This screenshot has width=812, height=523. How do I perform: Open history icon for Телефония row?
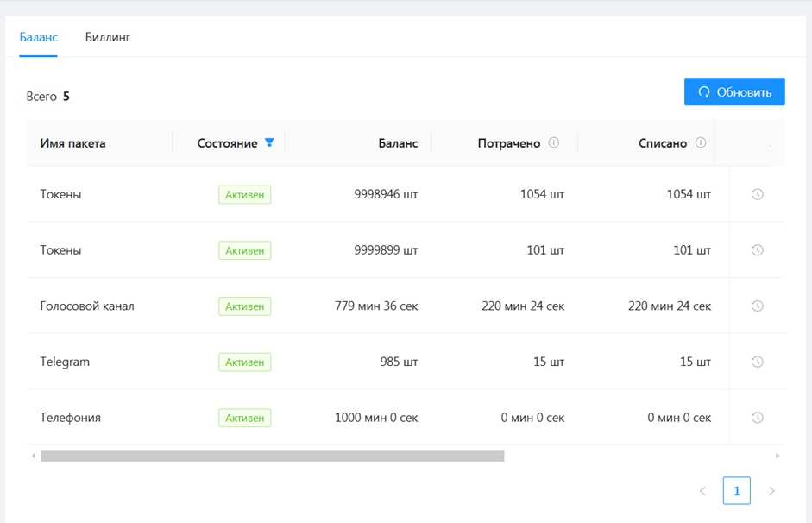(757, 418)
